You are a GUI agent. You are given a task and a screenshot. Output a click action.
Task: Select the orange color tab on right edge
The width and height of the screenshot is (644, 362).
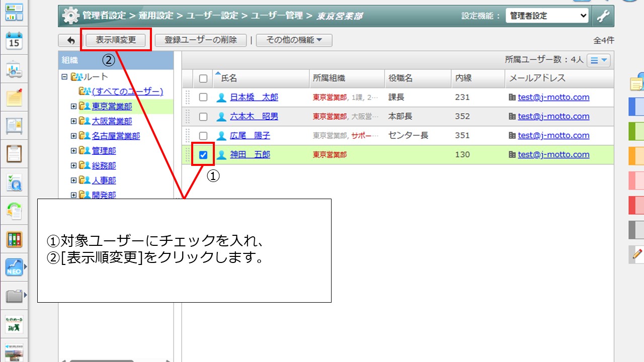point(636,156)
